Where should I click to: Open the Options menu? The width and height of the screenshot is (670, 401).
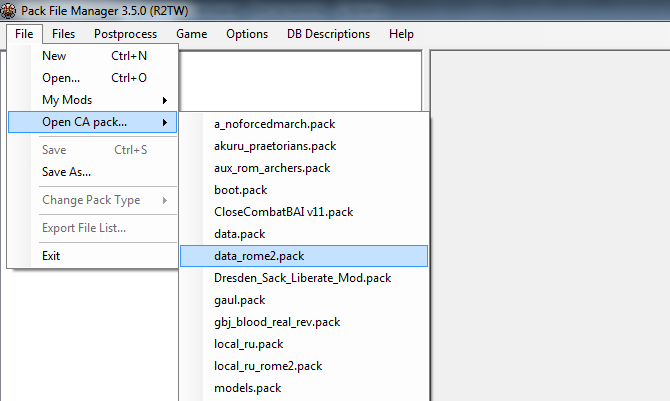[246, 33]
